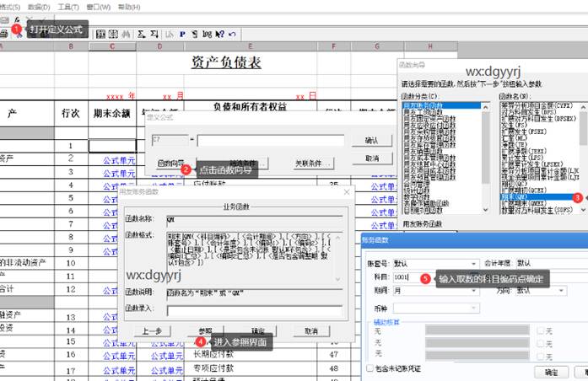Select 发生(FS) in the function name list
588x381 pixels.
[x=514, y=125]
